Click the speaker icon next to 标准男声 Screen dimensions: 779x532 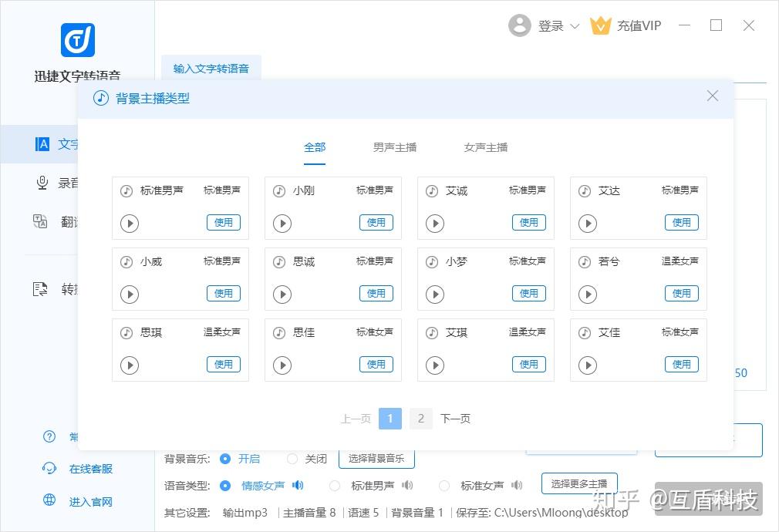coord(407,485)
